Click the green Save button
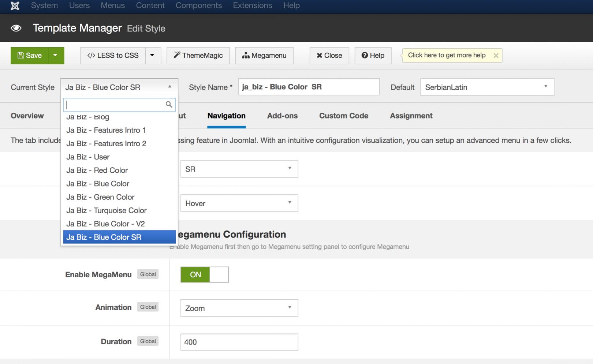 30,56
